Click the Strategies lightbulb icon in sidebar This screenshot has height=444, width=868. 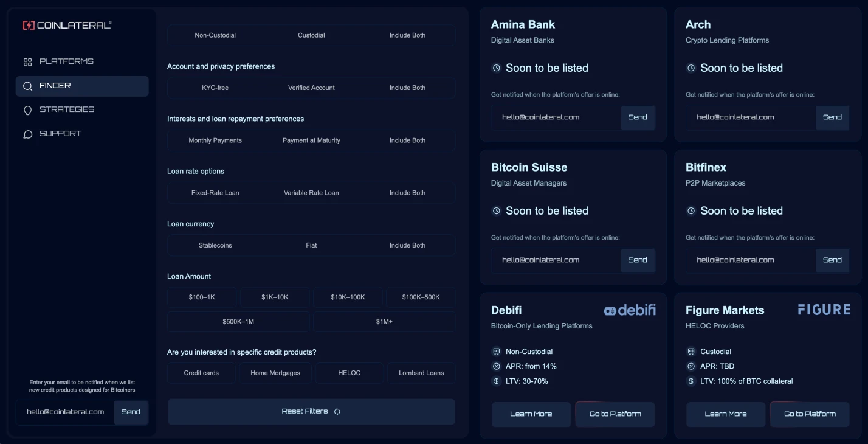pos(27,110)
